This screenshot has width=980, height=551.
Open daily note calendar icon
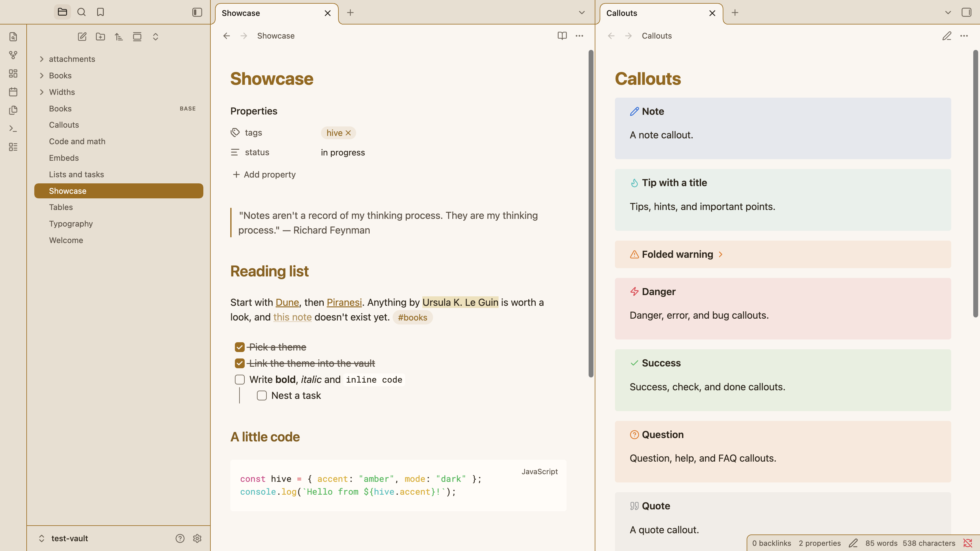coord(13,92)
